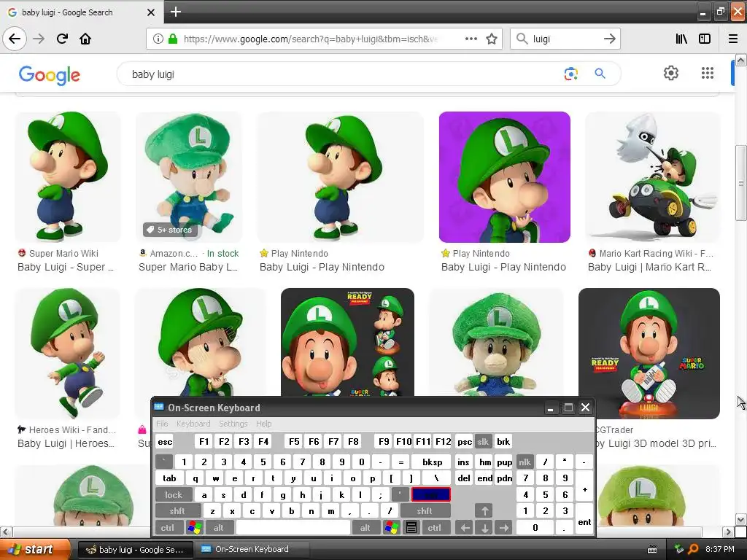The height and width of the screenshot is (560, 747).
Task: Switch to On-Screen Keyboard taskbar button
Action: (252, 549)
